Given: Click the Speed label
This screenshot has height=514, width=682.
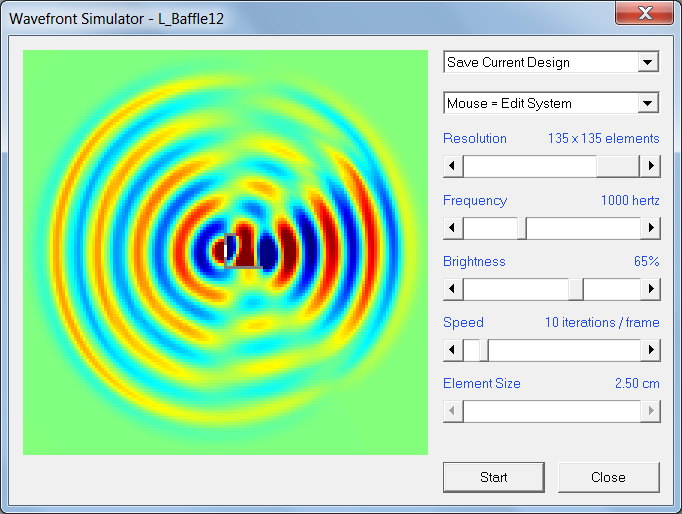Looking at the screenshot, I should tap(463, 322).
